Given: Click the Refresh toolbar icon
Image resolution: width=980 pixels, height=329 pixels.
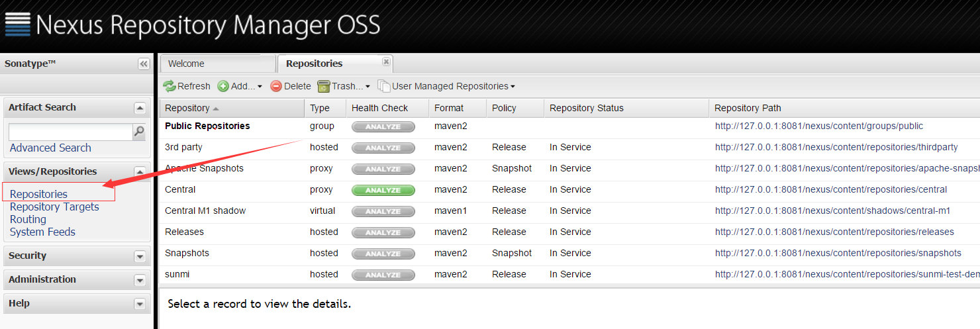Looking at the screenshot, I should (x=170, y=86).
